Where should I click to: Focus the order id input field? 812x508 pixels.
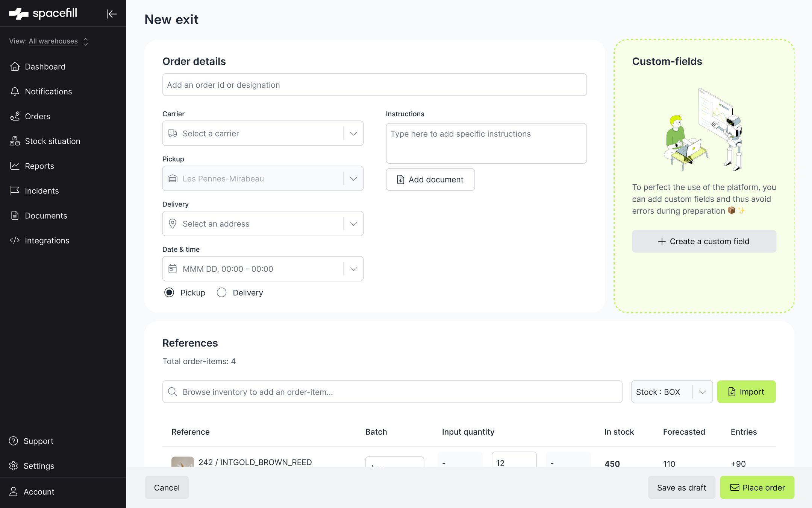(x=374, y=85)
